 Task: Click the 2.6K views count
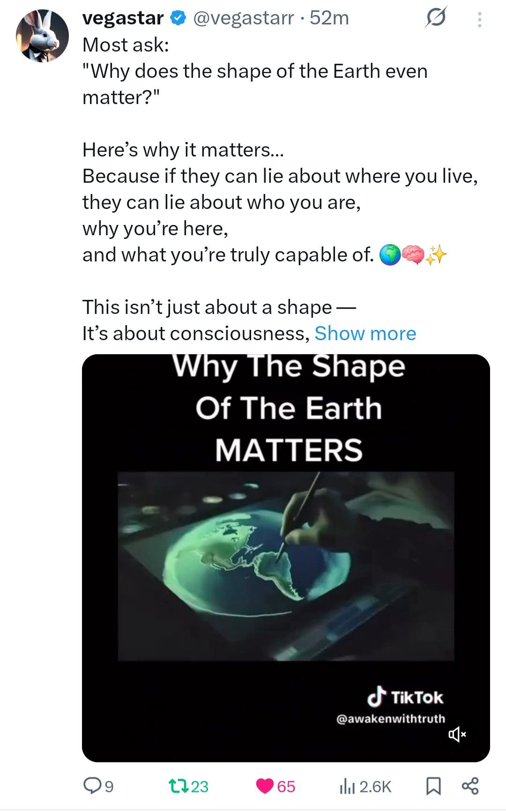(375, 786)
